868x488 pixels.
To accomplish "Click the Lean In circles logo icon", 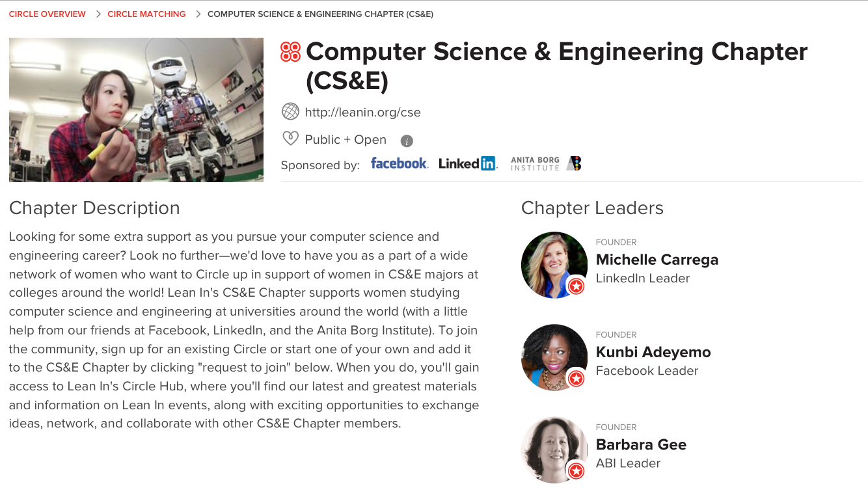I will [290, 52].
